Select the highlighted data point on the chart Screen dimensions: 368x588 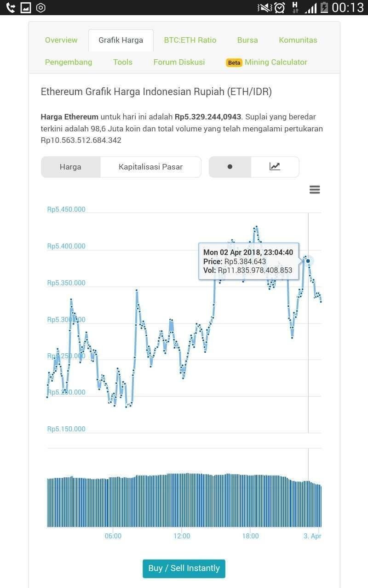pyautogui.click(x=307, y=260)
